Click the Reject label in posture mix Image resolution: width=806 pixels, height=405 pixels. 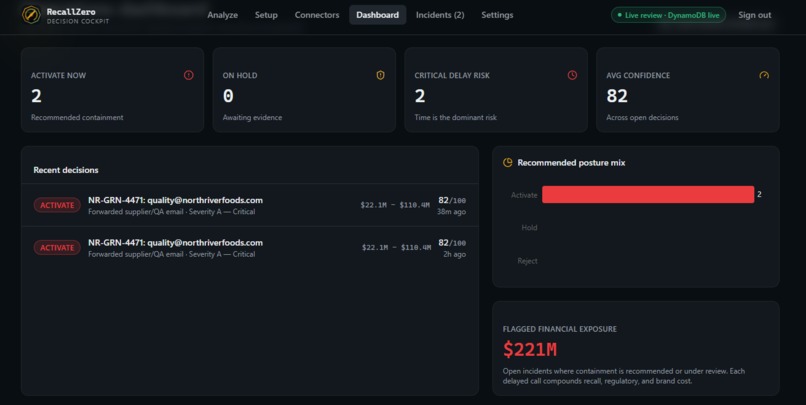(x=527, y=261)
